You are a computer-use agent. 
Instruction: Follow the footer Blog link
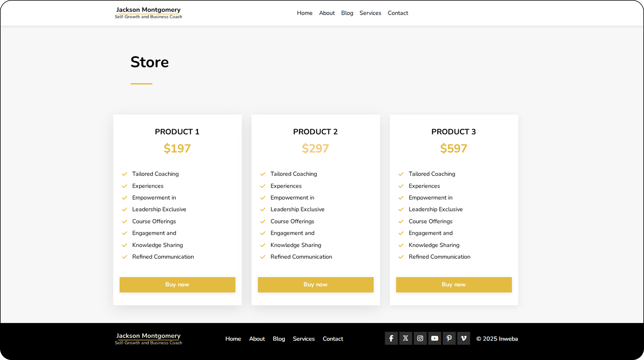tap(278, 339)
